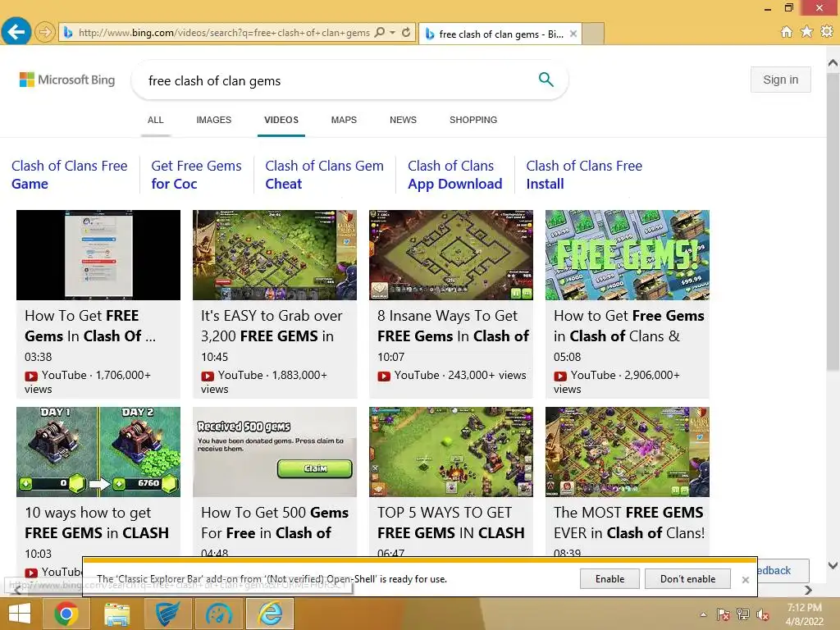Open the Windows Start button
Viewport: 840px width, 630px height.
pos(20,614)
